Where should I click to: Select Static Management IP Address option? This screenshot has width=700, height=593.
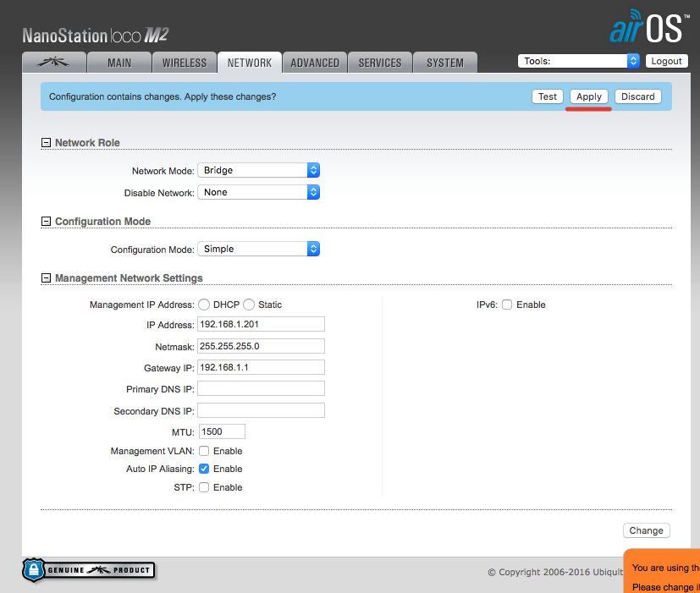[249, 305]
